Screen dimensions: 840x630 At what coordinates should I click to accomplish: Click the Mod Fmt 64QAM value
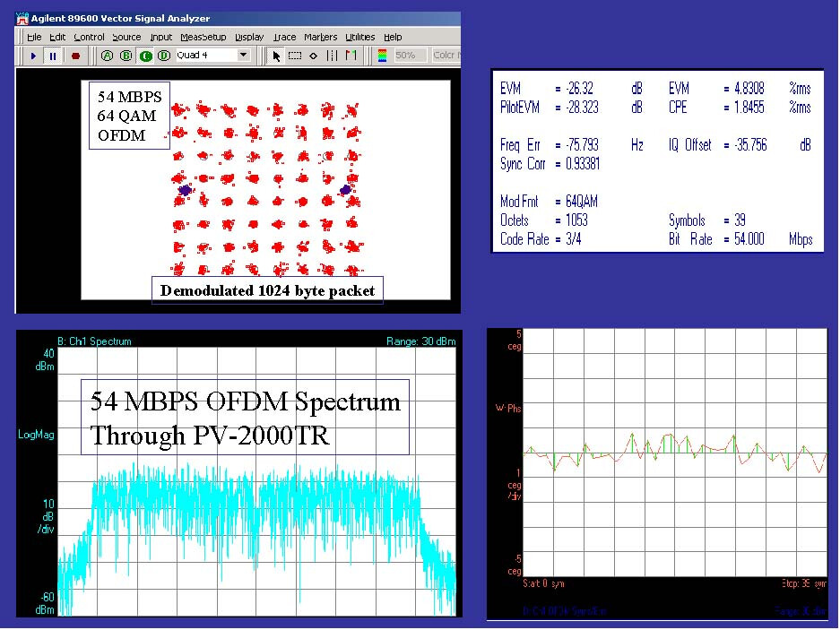[x=582, y=202]
